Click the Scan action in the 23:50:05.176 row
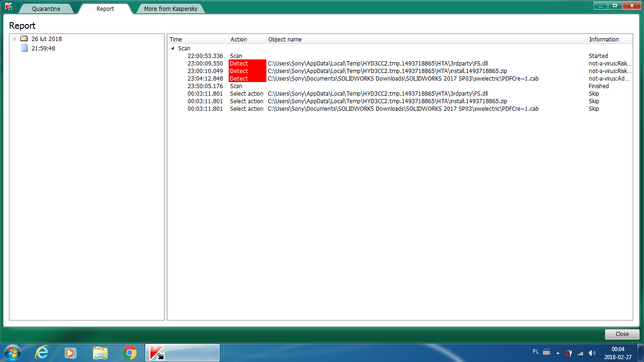This screenshot has width=644, height=362. click(x=236, y=86)
